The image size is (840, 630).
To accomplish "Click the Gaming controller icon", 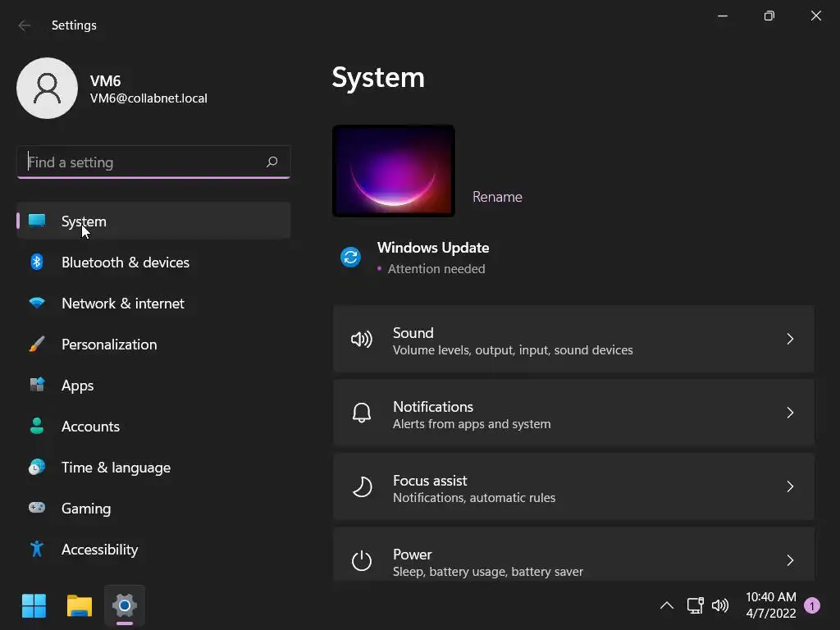I will 37,507.
